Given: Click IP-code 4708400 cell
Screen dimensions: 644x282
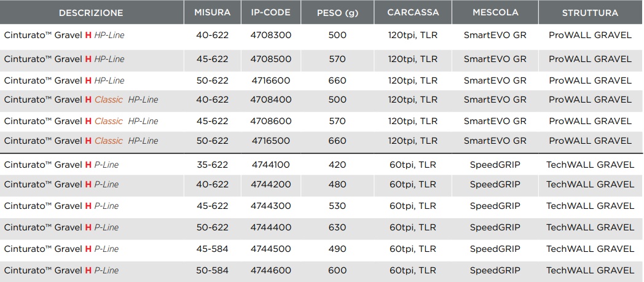Looking at the screenshot, I should tap(270, 100).
